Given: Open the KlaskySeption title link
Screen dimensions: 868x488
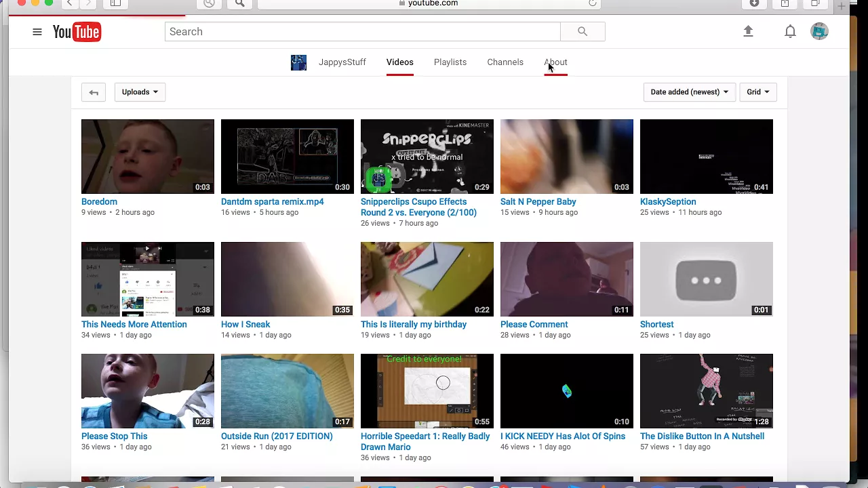Looking at the screenshot, I should click(x=668, y=202).
